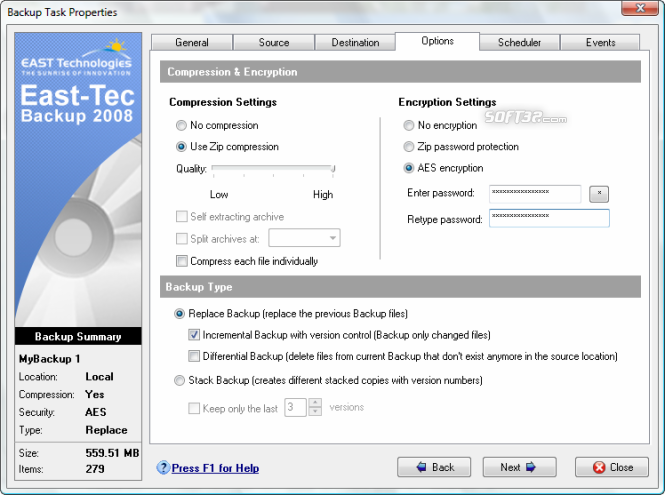
Task: Click the 279 items value
Action: click(x=95, y=469)
